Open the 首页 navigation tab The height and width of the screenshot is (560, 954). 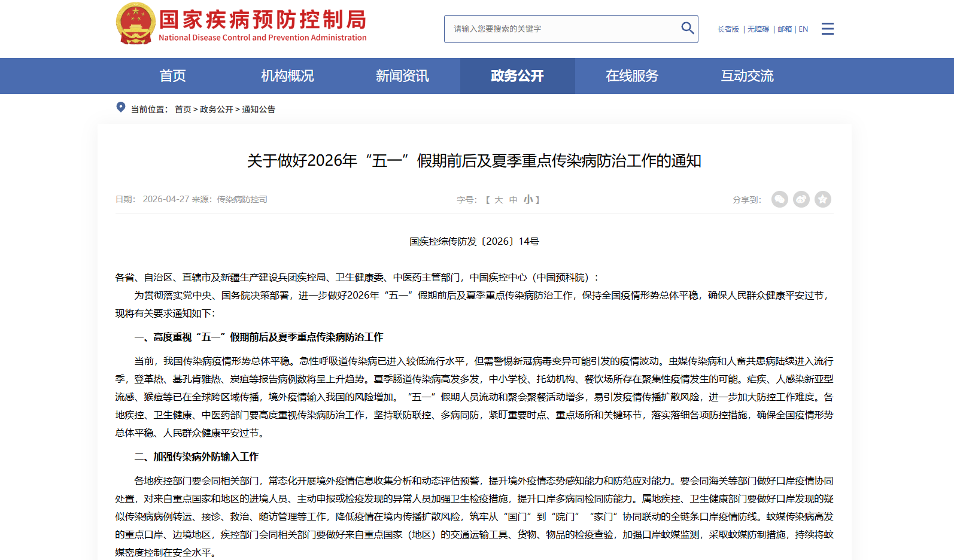tap(172, 76)
